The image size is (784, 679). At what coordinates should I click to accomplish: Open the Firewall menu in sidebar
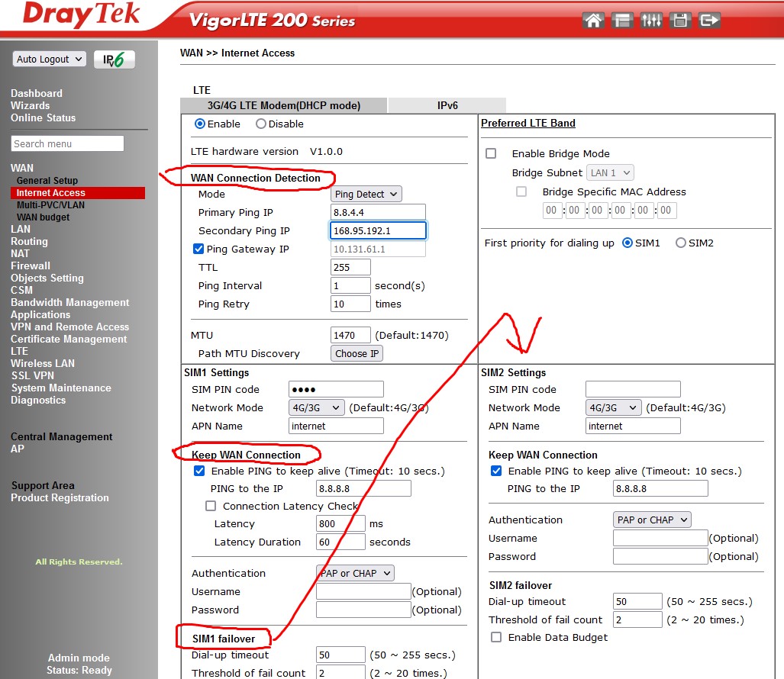pos(31,266)
